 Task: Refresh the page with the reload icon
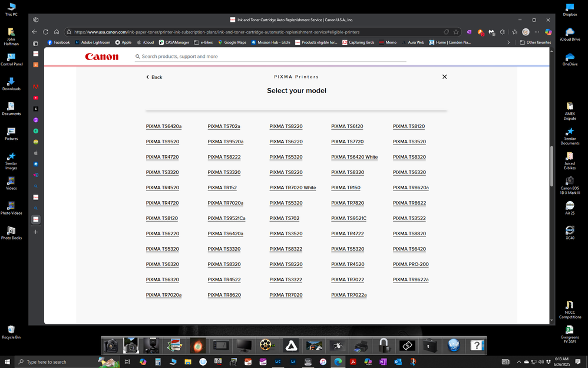(45, 31)
